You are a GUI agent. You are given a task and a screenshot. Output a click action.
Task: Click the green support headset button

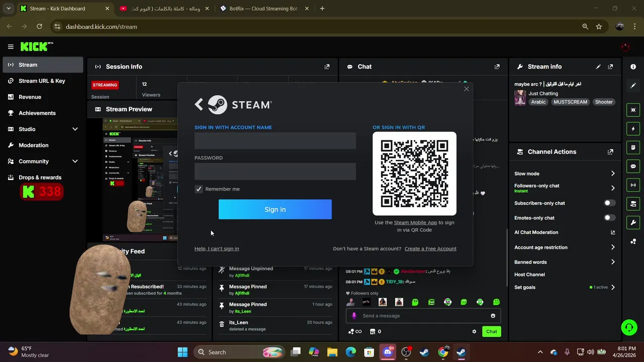pyautogui.click(x=629, y=328)
